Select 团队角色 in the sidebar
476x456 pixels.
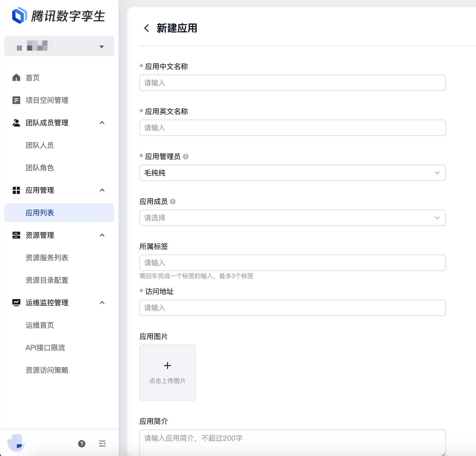point(40,168)
